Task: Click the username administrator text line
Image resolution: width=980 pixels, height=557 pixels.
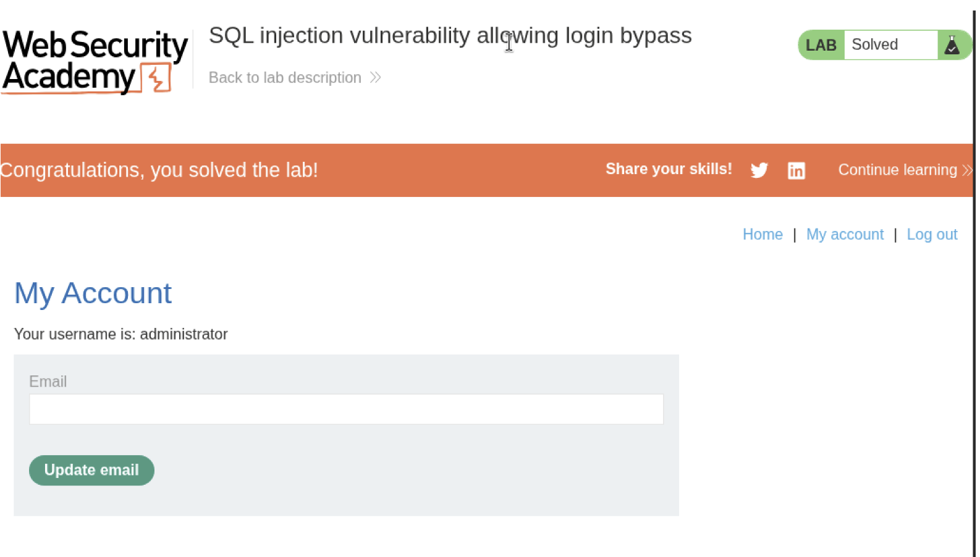Action: 120,334
